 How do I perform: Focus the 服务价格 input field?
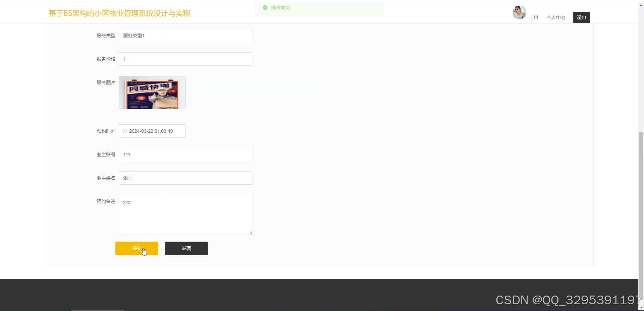coord(185,59)
